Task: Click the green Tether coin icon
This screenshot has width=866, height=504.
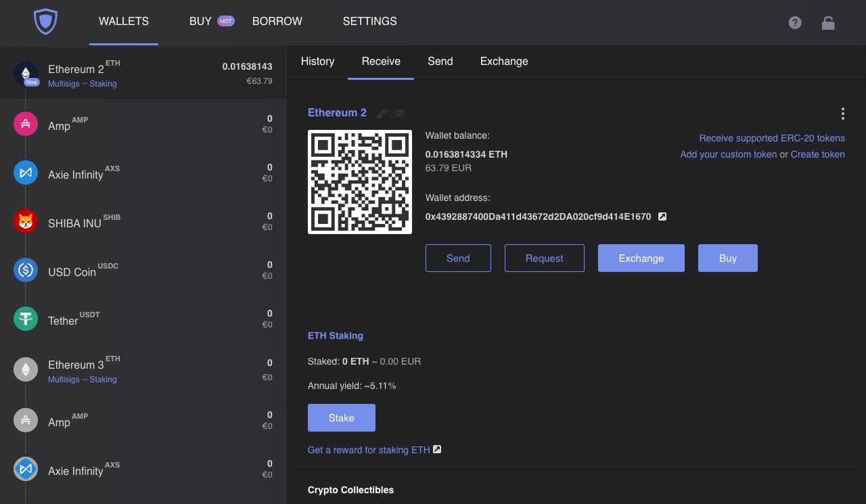Action: coord(26,319)
